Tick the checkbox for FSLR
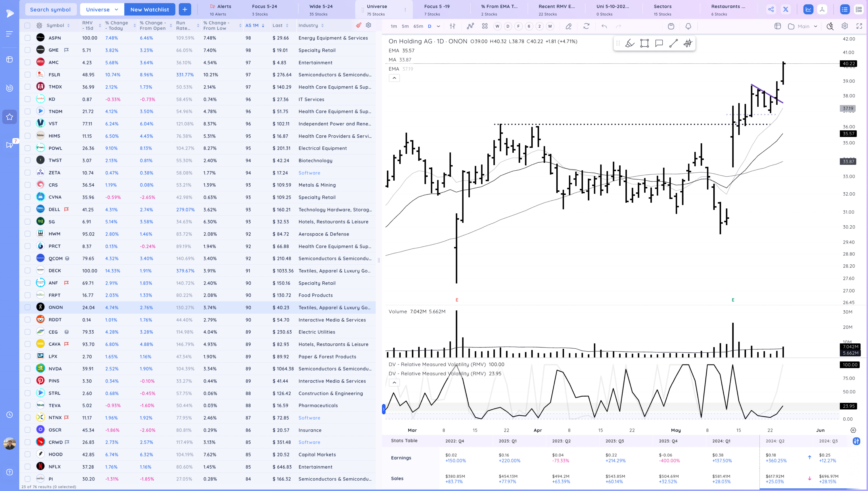 tap(27, 74)
